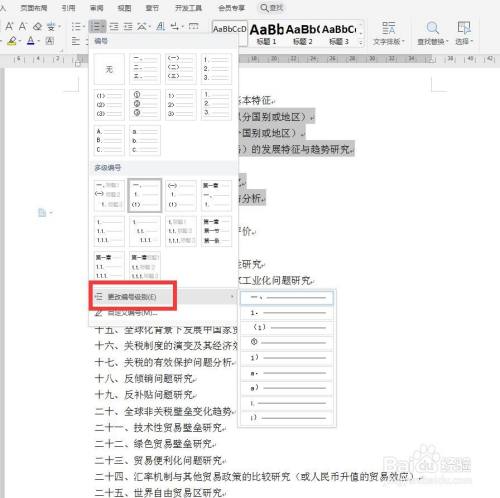Select the circled ①②③ numbering format
Viewport: 500px width, 498px height.
(145, 104)
